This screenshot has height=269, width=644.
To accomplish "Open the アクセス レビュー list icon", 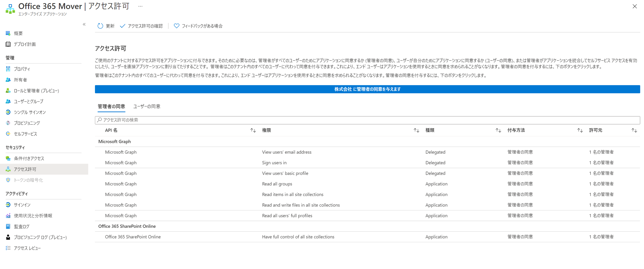I will [8, 248].
